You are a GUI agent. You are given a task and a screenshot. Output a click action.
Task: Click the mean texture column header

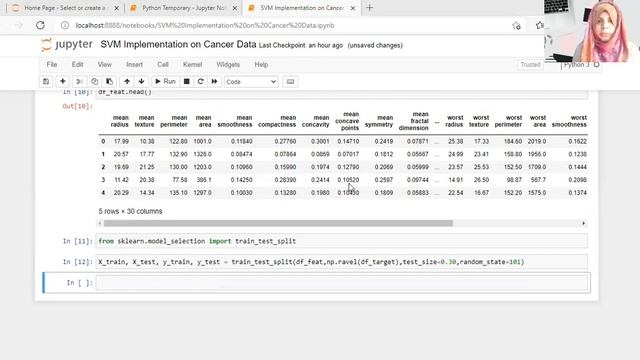pyautogui.click(x=144, y=121)
